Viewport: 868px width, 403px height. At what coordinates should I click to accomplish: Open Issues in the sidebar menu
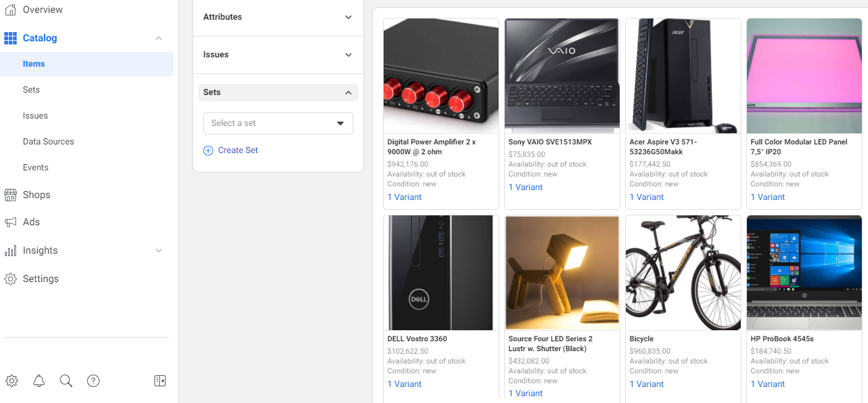(35, 116)
